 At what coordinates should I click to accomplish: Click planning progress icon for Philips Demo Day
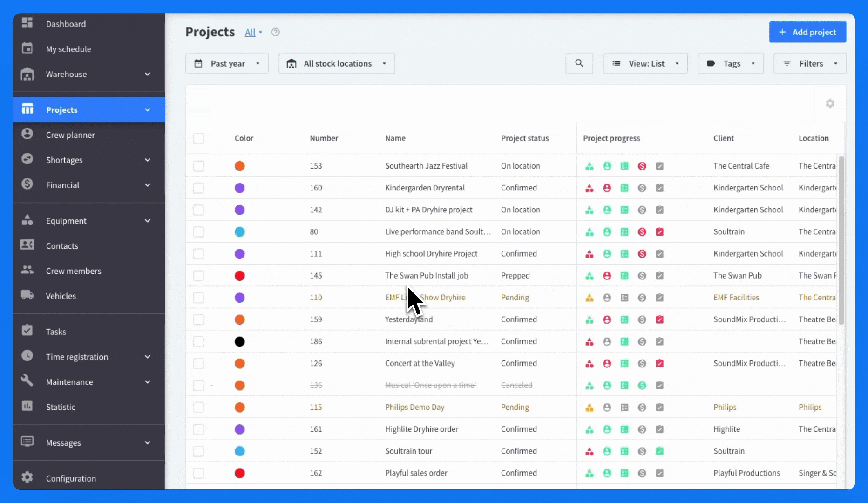624,408
